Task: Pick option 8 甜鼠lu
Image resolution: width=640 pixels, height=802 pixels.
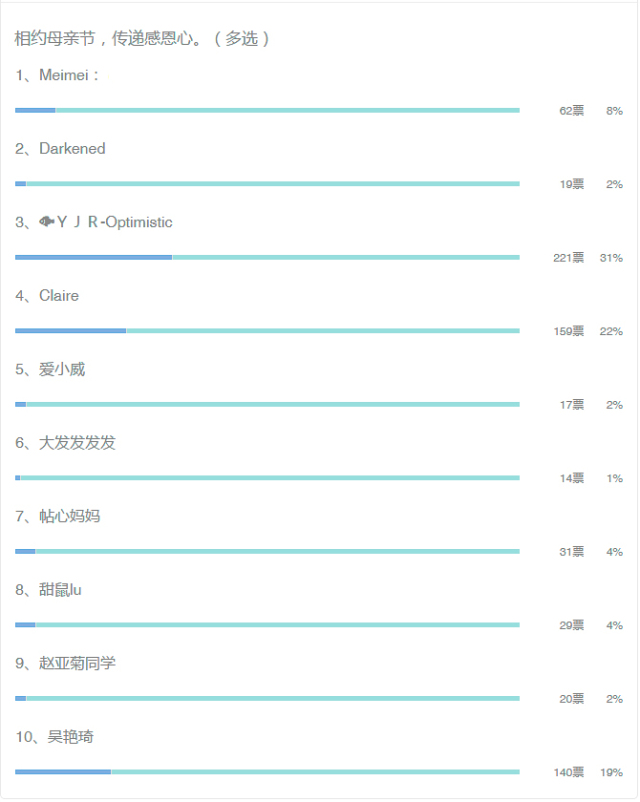Action: coord(60,590)
